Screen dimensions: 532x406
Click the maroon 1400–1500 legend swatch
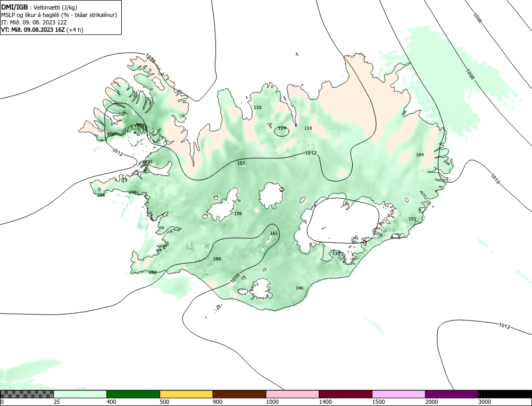[x=345, y=394]
